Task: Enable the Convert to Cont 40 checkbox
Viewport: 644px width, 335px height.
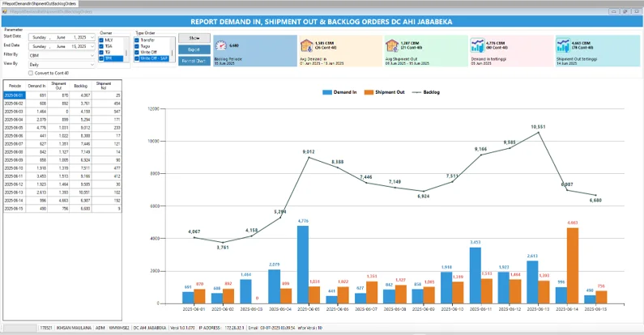Action: tap(31, 73)
